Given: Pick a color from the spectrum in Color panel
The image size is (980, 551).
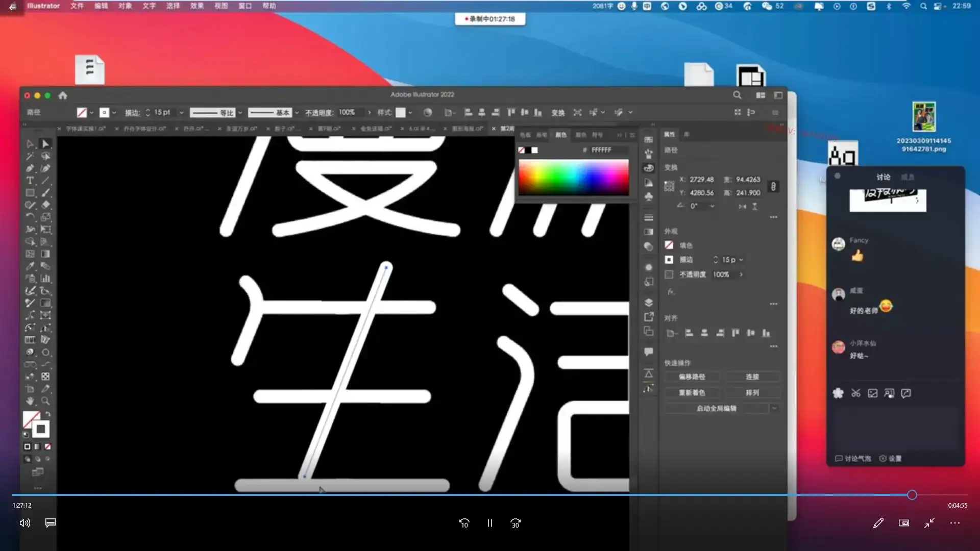Looking at the screenshot, I should 574,178.
